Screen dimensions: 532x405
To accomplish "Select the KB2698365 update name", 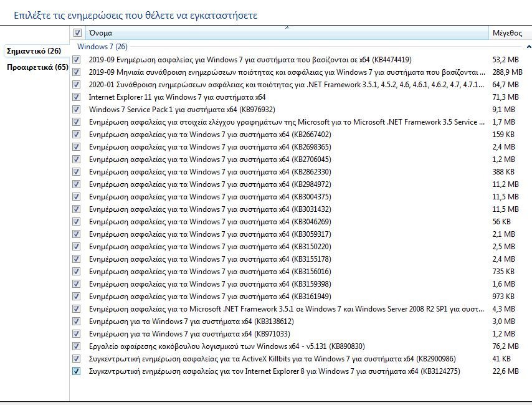I will [x=210, y=147].
